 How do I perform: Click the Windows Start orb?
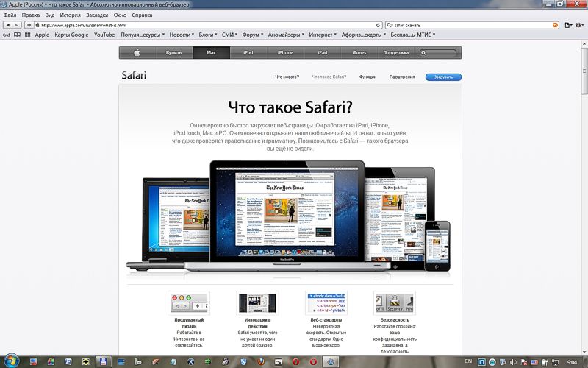tap(11, 361)
